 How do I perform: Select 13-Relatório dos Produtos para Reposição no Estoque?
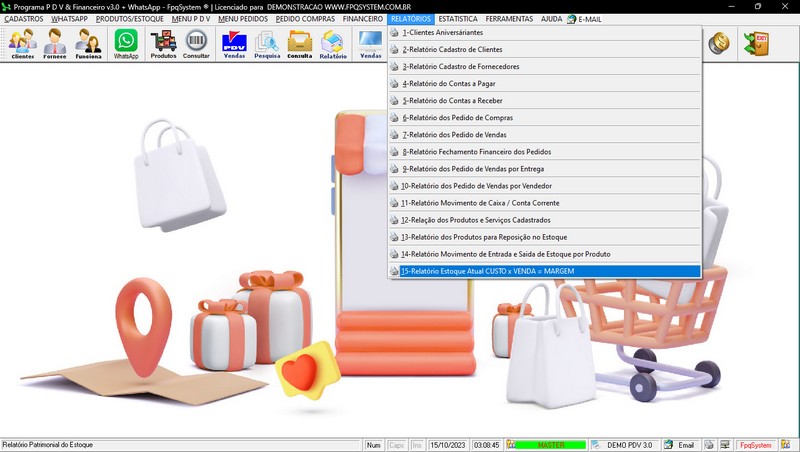(544, 237)
